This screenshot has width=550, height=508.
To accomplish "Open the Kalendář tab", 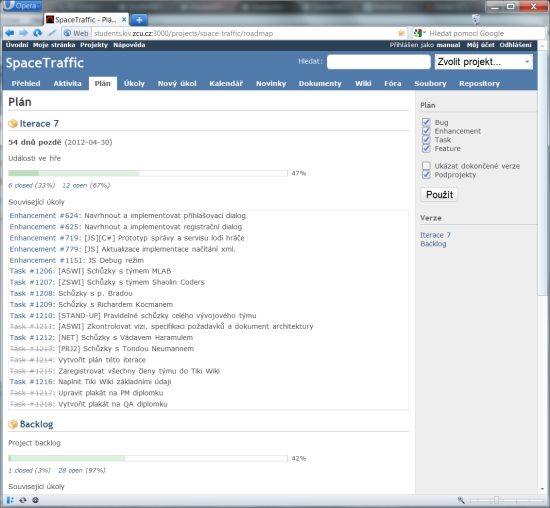I will click(x=226, y=83).
